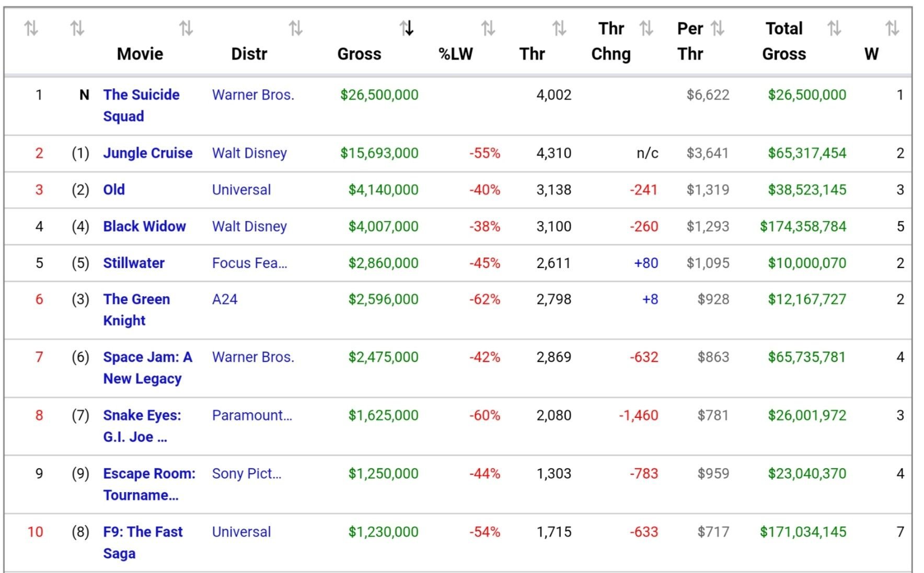Open Jungle Cruise movie page
The height and width of the screenshot is (573, 924).
148,153
